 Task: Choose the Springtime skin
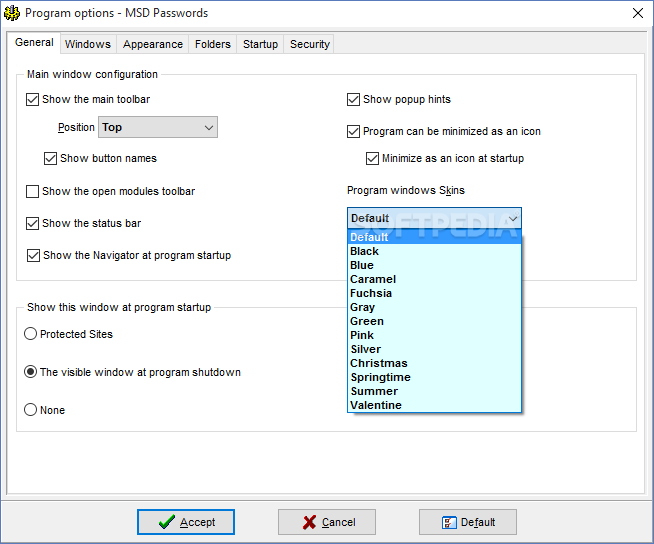[x=434, y=377]
